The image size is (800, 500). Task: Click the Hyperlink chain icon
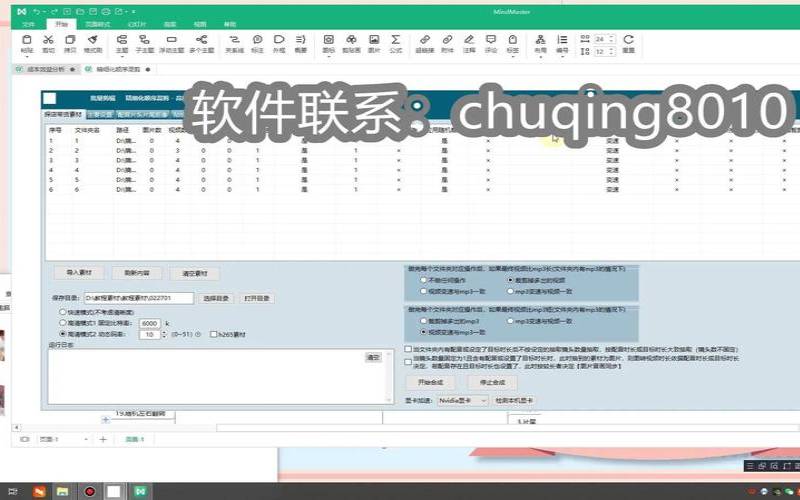(x=424, y=40)
